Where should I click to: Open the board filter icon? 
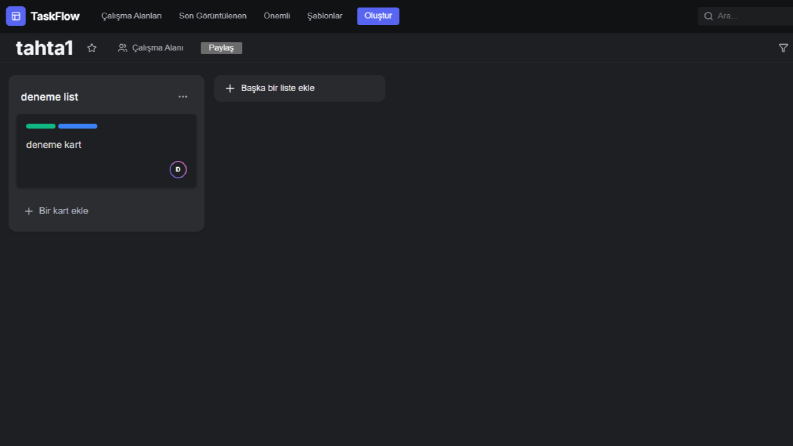[783, 48]
